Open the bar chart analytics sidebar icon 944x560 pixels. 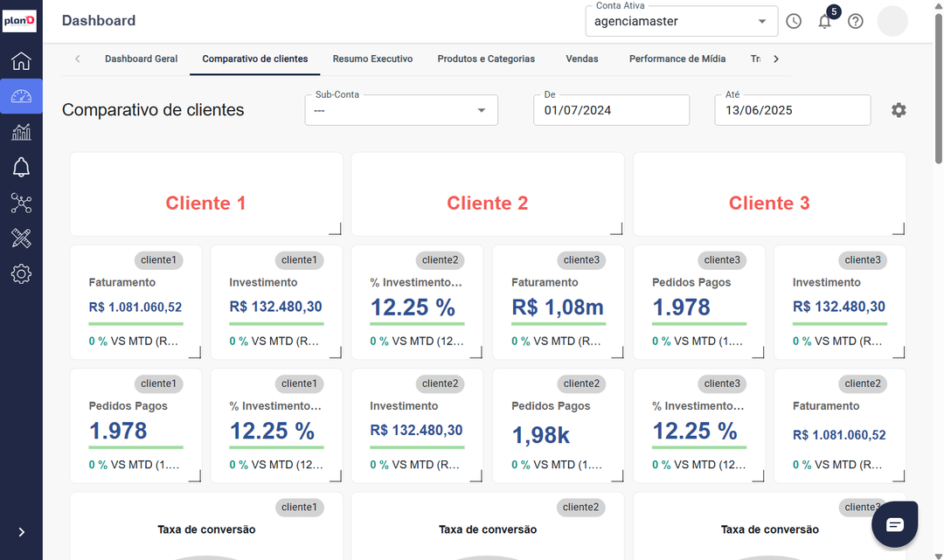[21, 132]
